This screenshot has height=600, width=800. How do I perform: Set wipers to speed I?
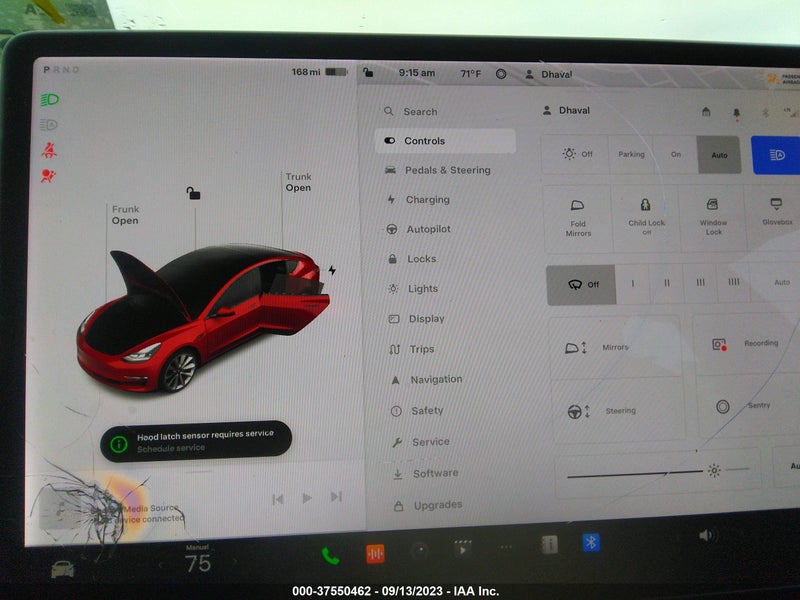coord(633,283)
